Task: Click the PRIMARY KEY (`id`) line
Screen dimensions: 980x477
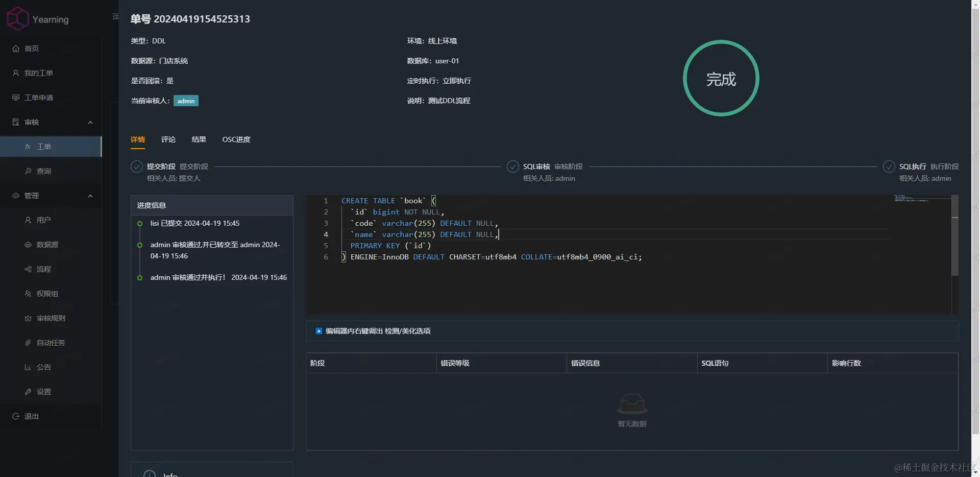Action: click(390, 246)
